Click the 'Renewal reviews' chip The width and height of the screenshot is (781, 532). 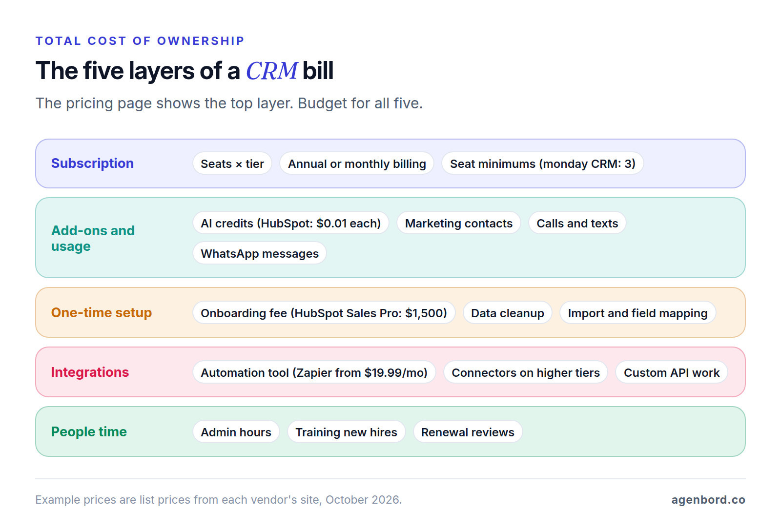tap(468, 432)
